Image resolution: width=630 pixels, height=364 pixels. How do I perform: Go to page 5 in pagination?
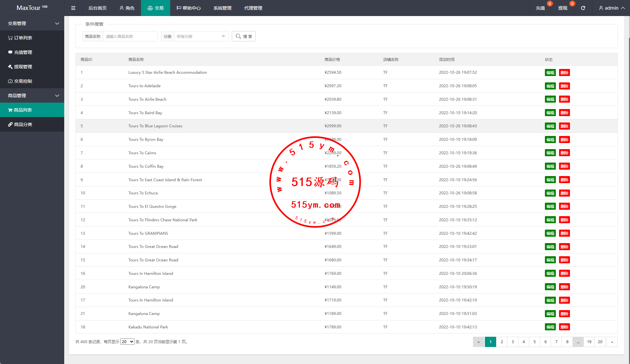coord(535,342)
